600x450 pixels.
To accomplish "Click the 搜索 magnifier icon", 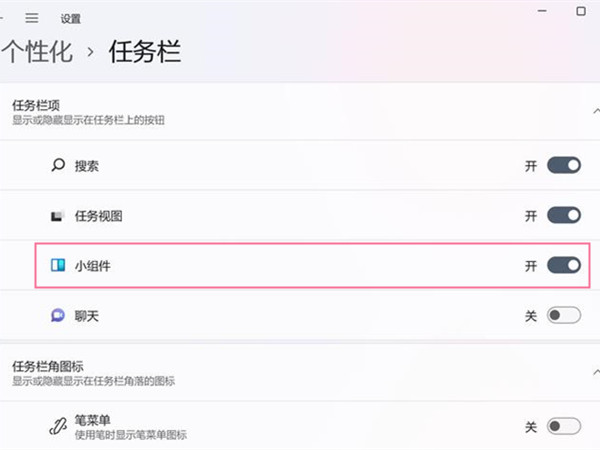I will pyautogui.click(x=58, y=165).
